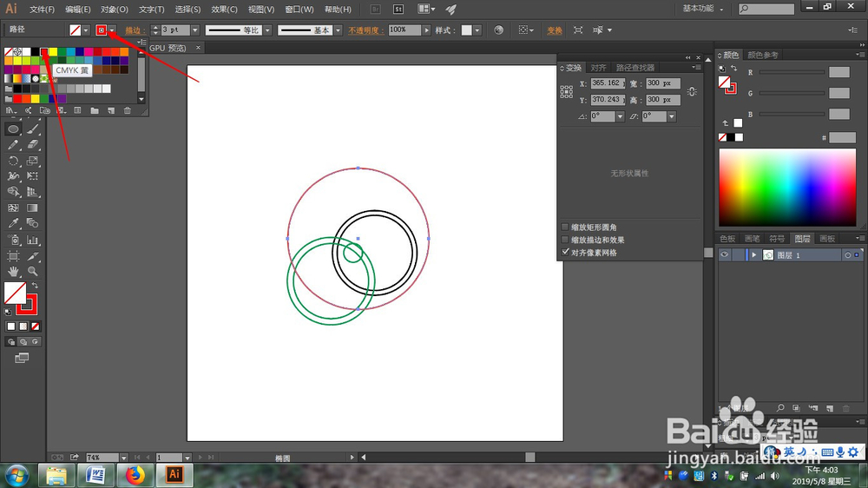
Task: Expand the opacity 100% slider arrow
Action: pos(426,30)
